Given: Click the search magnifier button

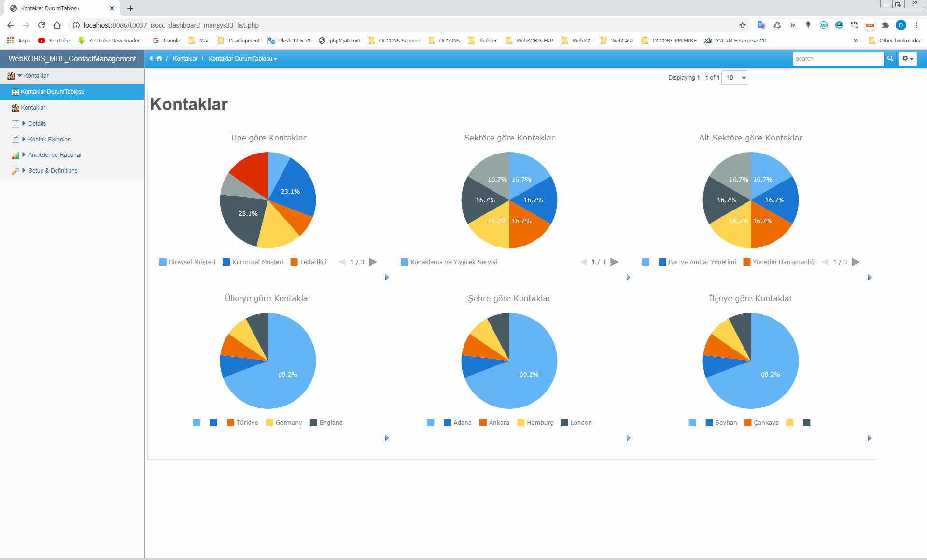Looking at the screenshot, I should [890, 58].
